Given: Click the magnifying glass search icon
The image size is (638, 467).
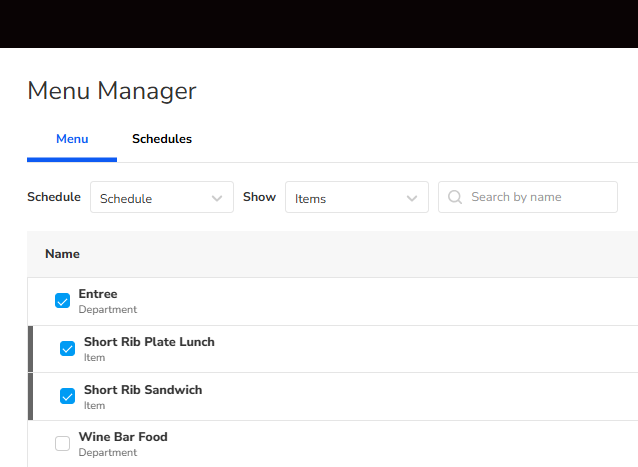Looking at the screenshot, I should [455, 197].
